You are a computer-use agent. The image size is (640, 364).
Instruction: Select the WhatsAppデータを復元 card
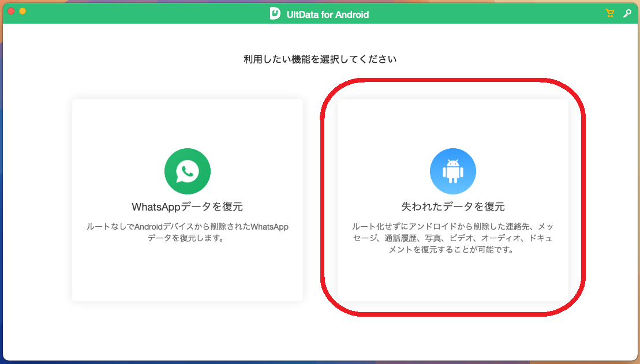(188, 200)
